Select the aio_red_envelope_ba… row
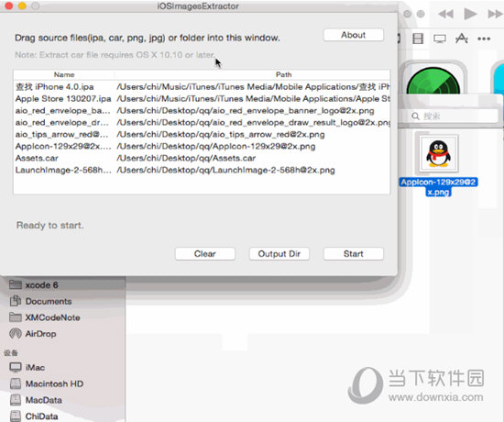This screenshot has height=422, width=504. point(202,111)
